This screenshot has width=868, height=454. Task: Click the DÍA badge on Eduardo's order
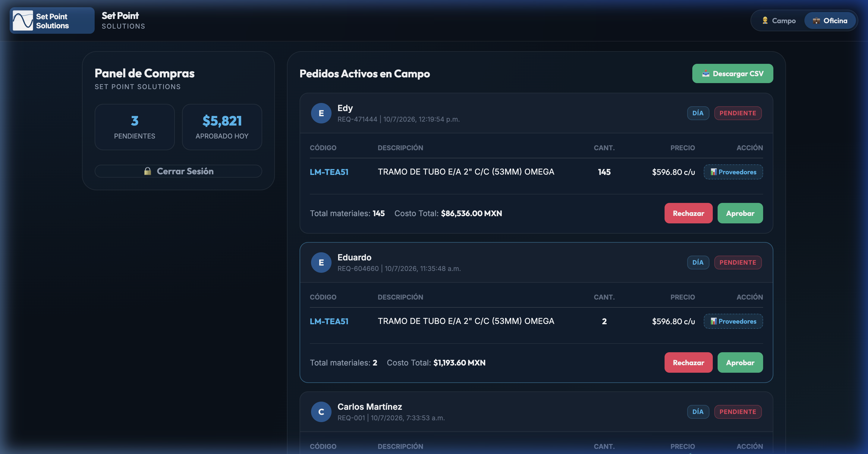point(698,263)
